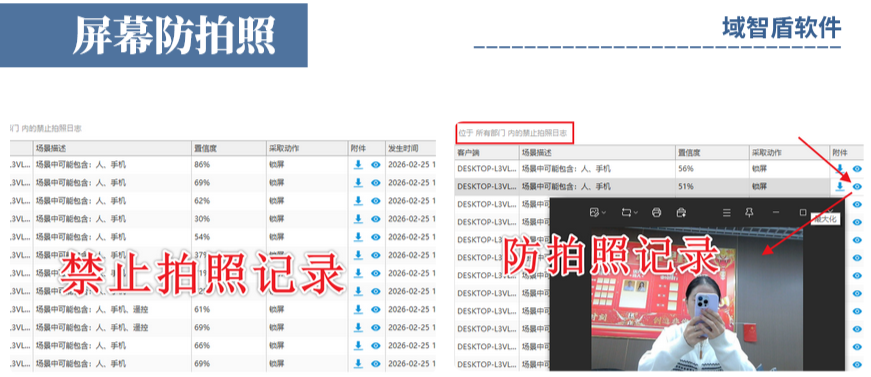View snapshot of the 30% confidence row
The height and width of the screenshot is (377, 871).
(376, 219)
